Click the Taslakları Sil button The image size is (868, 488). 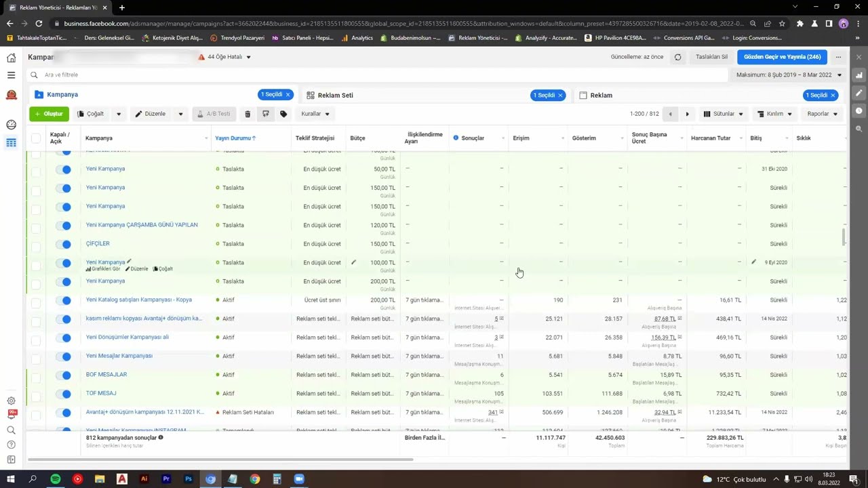(x=711, y=57)
